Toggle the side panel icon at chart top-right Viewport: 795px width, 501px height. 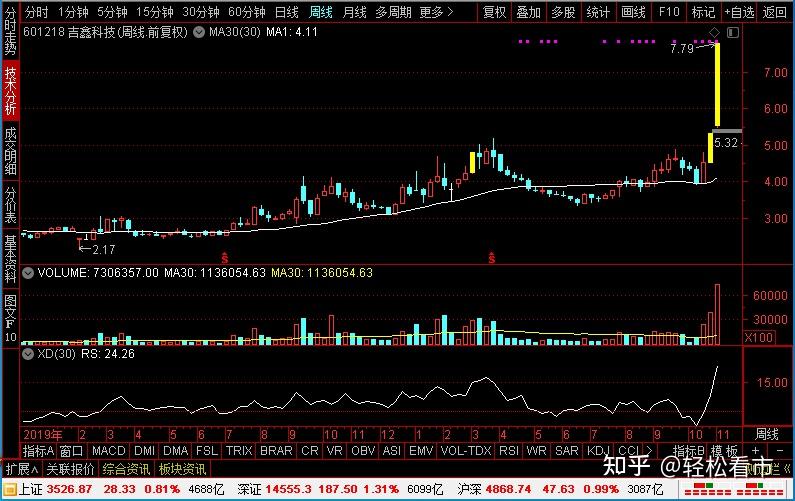pyautogui.click(x=733, y=32)
